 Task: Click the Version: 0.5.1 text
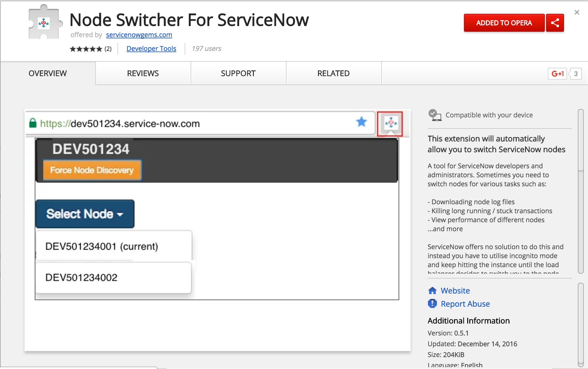[448, 333]
